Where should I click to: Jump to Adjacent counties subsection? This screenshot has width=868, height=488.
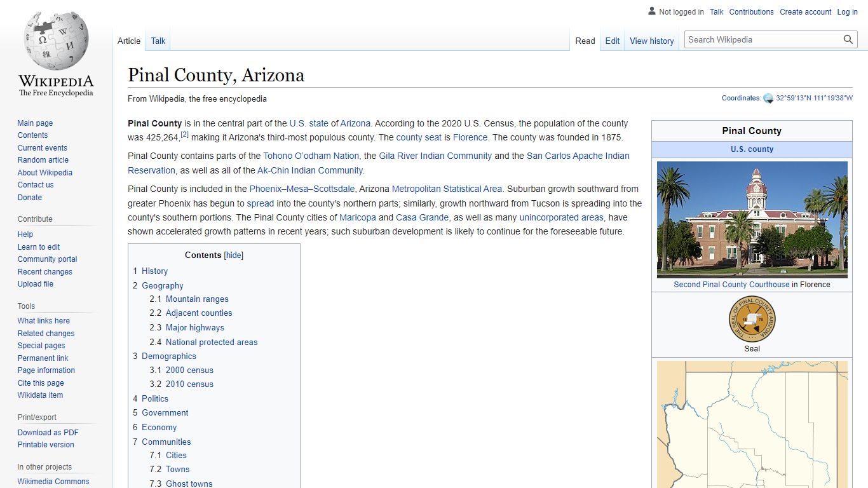point(199,313)
